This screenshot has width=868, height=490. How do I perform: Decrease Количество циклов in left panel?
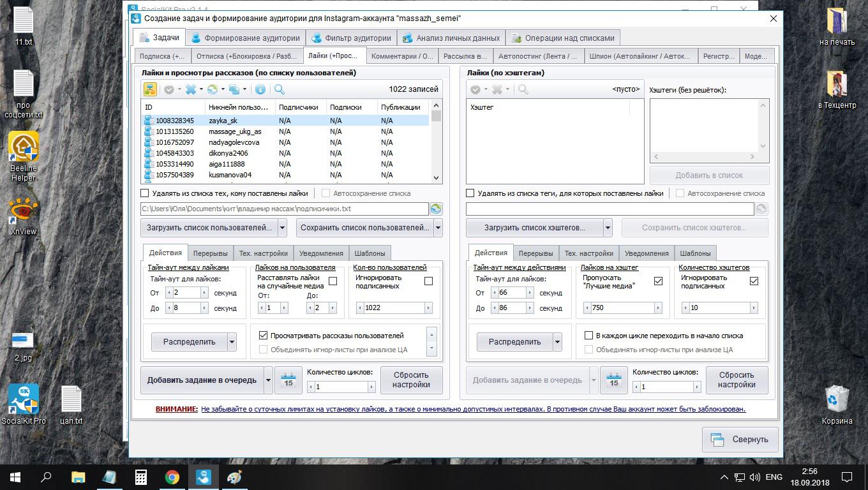311,387
